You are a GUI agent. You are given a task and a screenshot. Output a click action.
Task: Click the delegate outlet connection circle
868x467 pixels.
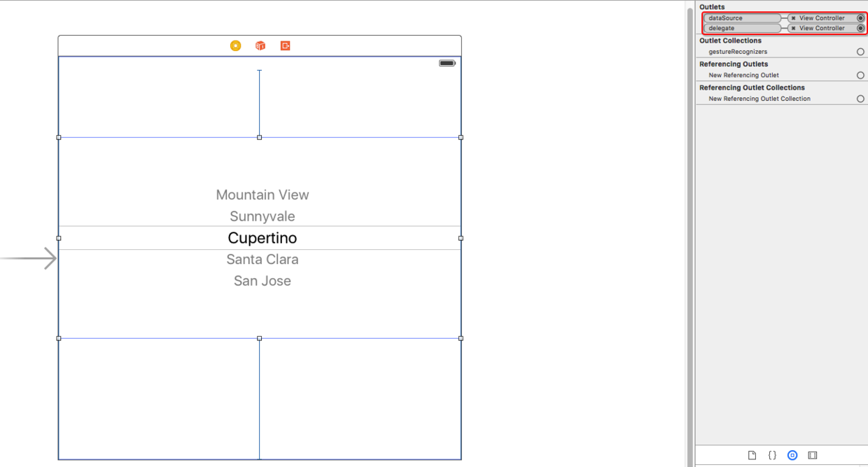pyautogui.click(x=860, y=29)
